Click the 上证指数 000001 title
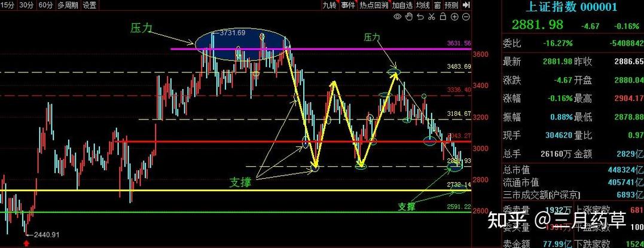Viewport: 644px width, 248px height. tap(572, 7)
